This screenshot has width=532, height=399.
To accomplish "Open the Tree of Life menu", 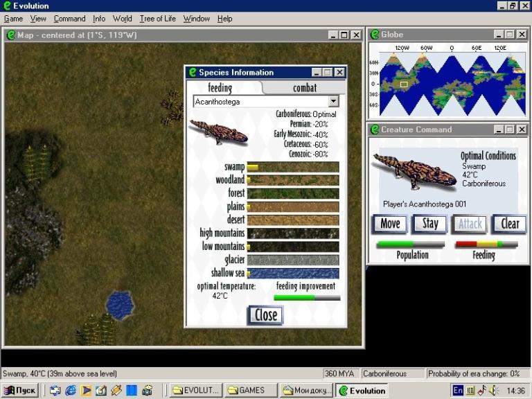I will pyautogui.click(x=157, y=19).
